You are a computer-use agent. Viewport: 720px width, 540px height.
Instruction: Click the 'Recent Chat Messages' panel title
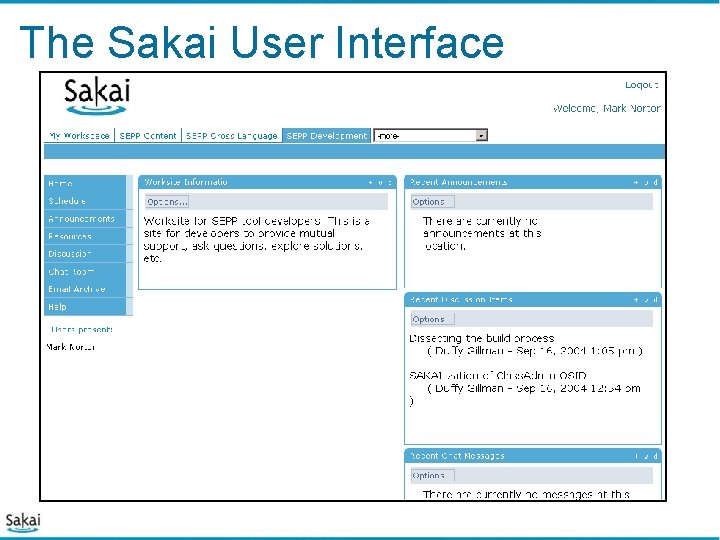pos(457,456)
